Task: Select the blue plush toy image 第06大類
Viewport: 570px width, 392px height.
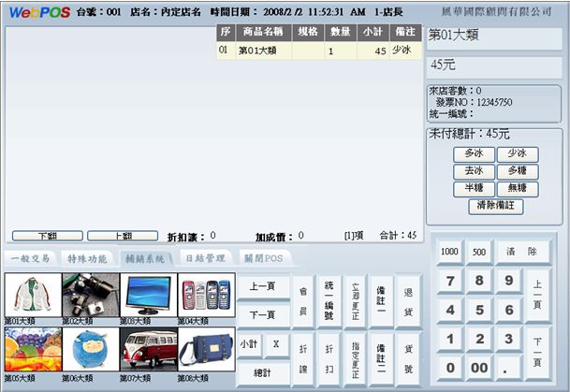Action: click(91, 349)
